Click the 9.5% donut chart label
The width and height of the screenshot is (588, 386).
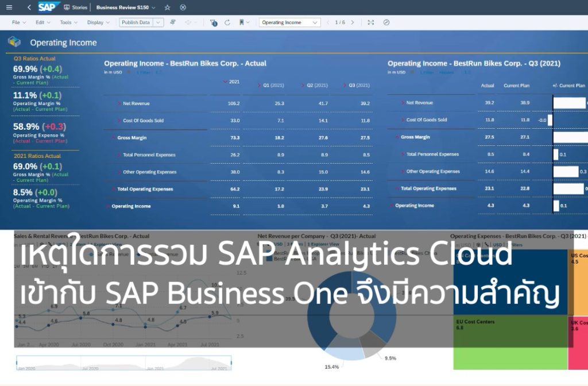coord(390,358)
